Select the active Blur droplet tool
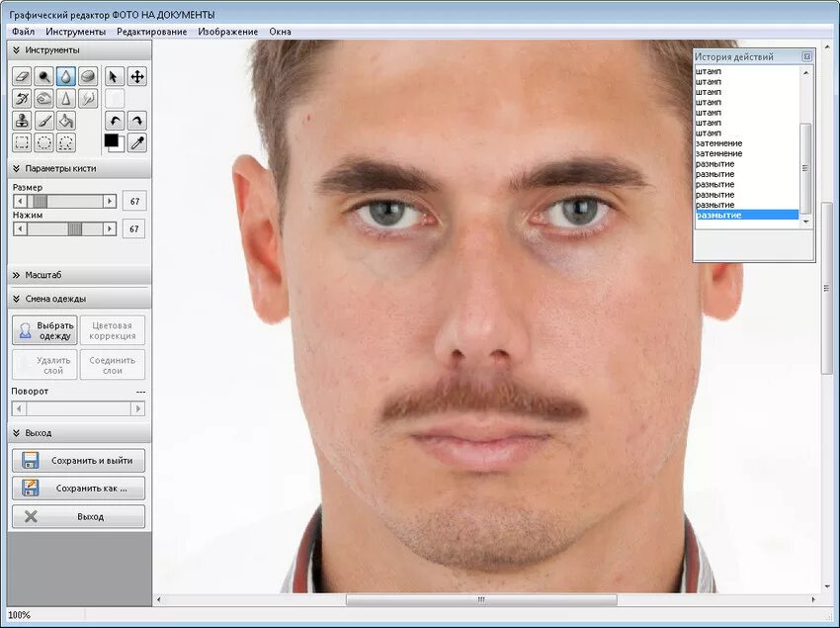The height and width of the screenshot is (628, 840). click(66, 77)
